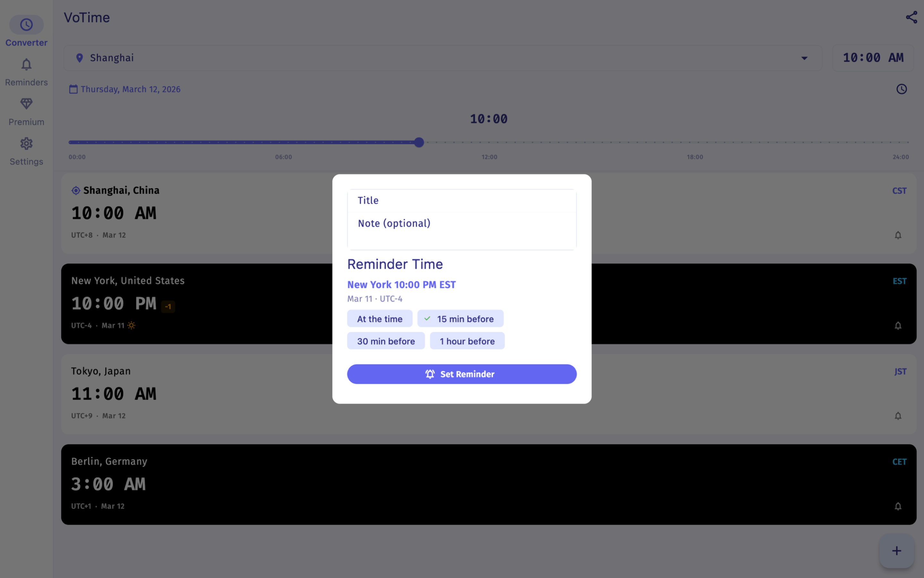Screen dimensions: 924x578
Task: Click bell icon on Shanghai card
Action: pyautogui.click(x=898, y=235)
